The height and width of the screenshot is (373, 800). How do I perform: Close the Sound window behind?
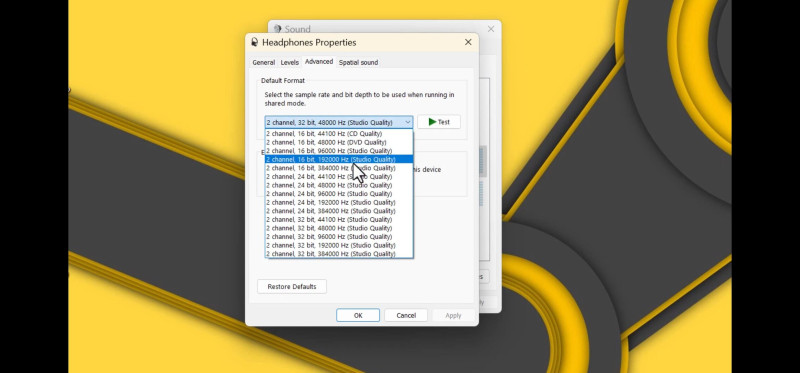pyautogui.click(x=491, y=29)
